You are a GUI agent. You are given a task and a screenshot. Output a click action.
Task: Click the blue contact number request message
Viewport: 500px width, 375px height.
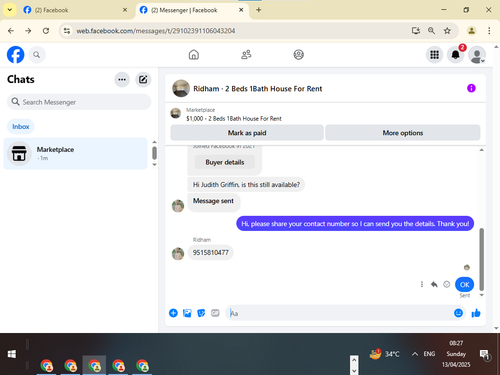(355, 224)
